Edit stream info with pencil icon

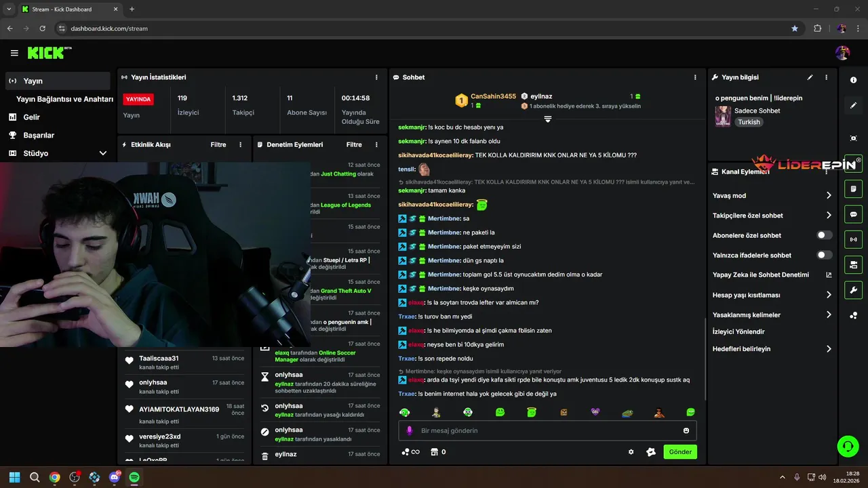[x=810, y=77]
